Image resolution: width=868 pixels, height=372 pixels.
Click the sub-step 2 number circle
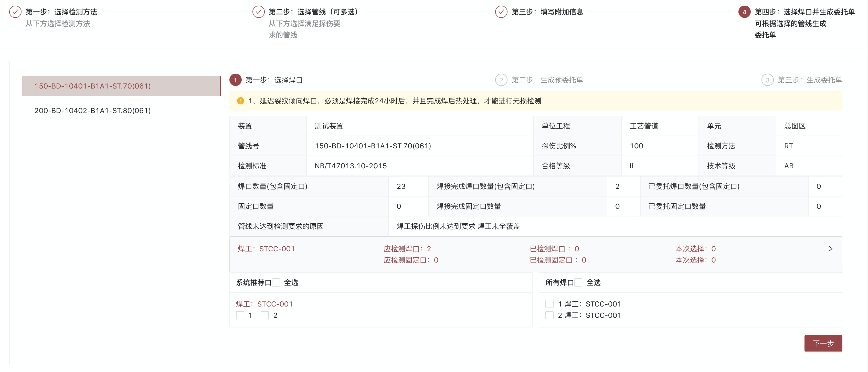point(501,80)
